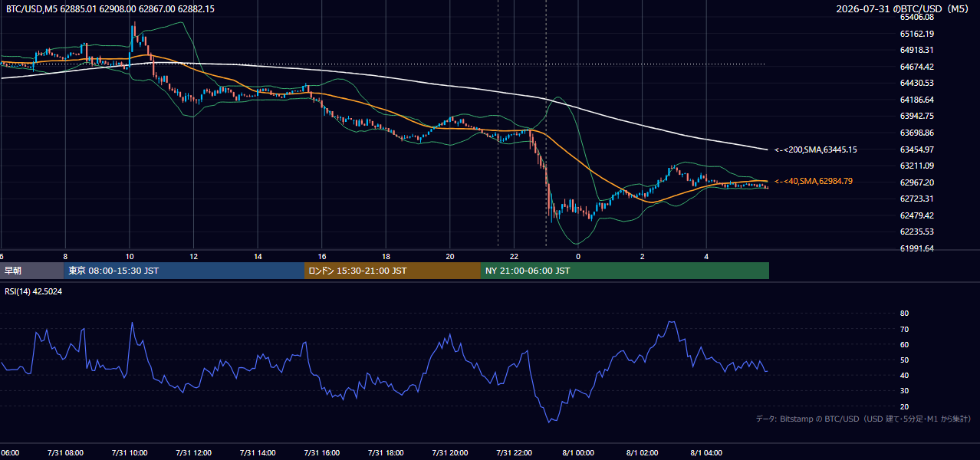Click RSI axis level 50
Image resolution: width=980 pixels, height=460 pixels.
[x=904, y=360]
